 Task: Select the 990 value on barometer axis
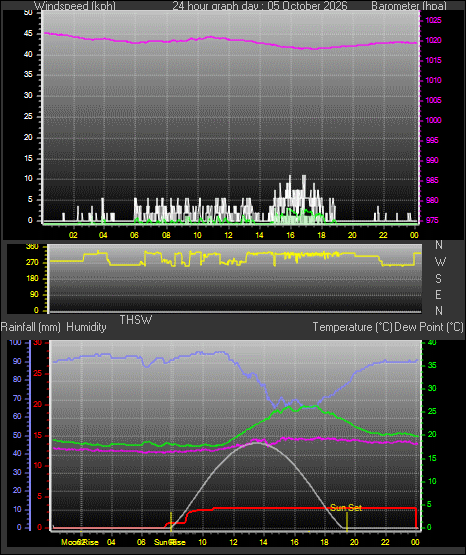[x=432, y=160]
